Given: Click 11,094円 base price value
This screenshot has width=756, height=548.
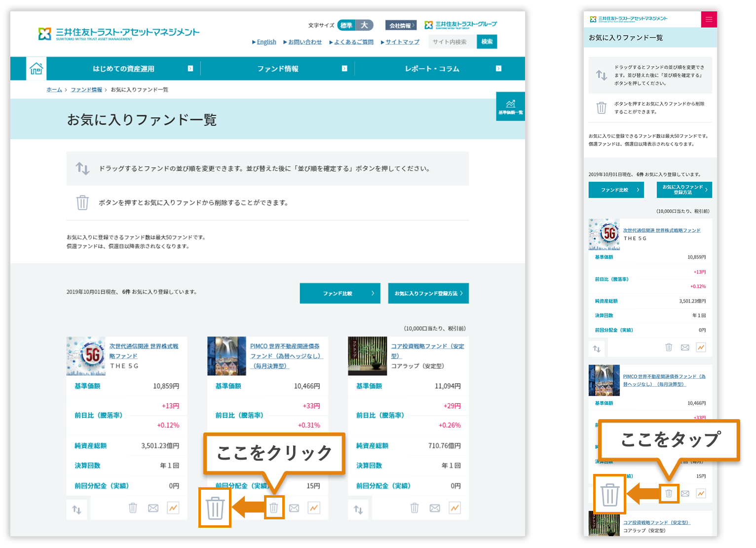Looking at the screenshot, I should 448,386.
